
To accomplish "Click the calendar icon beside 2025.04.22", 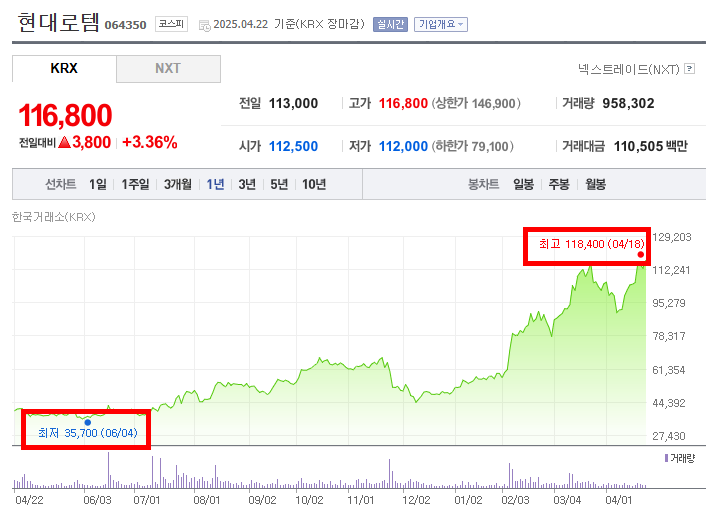I will tap(204, 26).
